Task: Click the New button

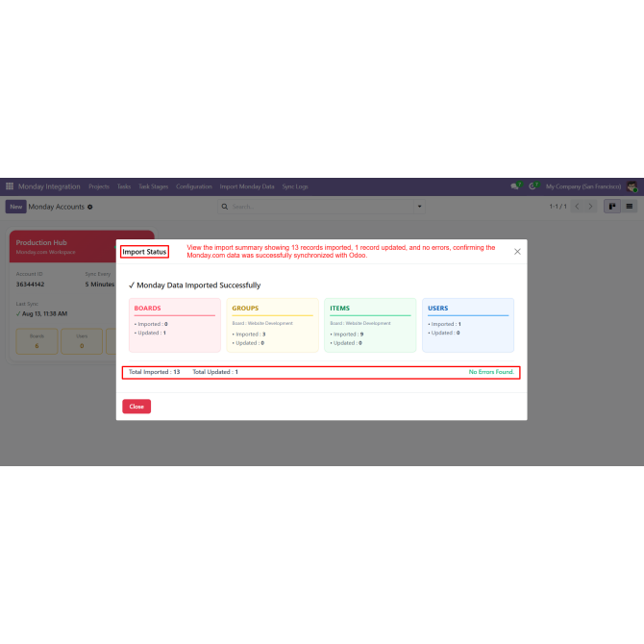Action: pyautogui.click(x=16, y=207)
